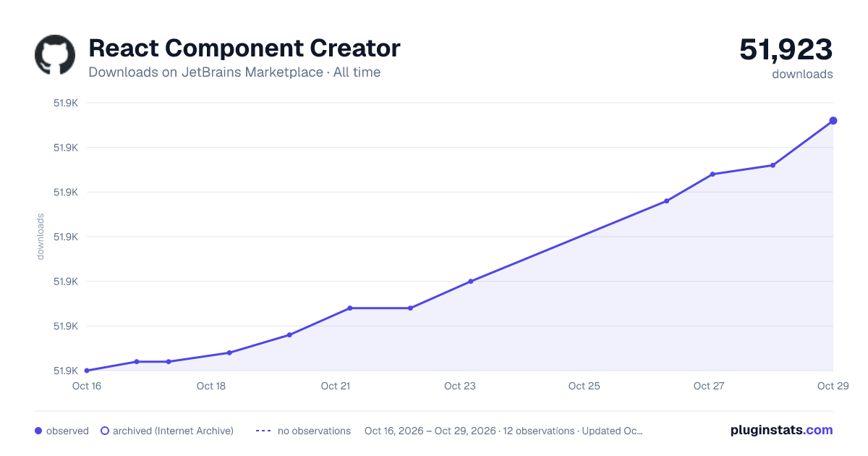Select the React Component Creator title

(244, 48)
